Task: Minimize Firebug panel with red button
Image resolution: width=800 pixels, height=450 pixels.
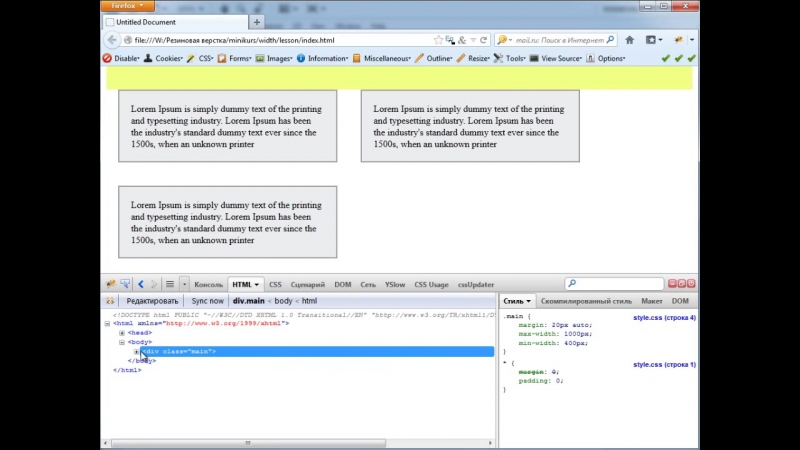Action: point(672,283)
